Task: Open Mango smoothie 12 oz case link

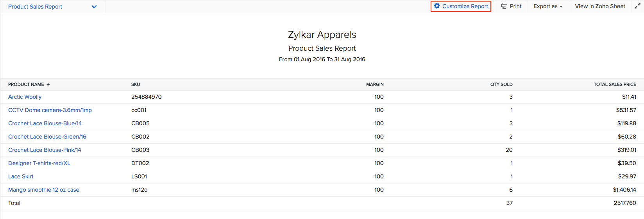Action: 44,190
